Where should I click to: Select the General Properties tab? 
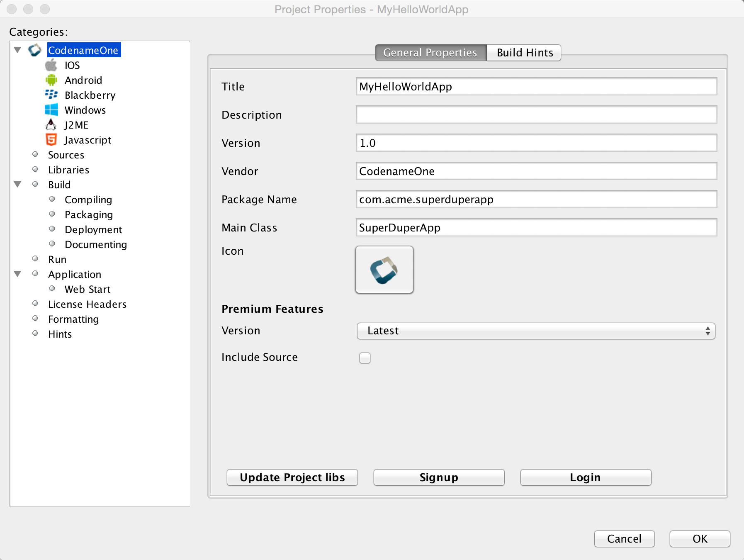(x=430, y=53)
